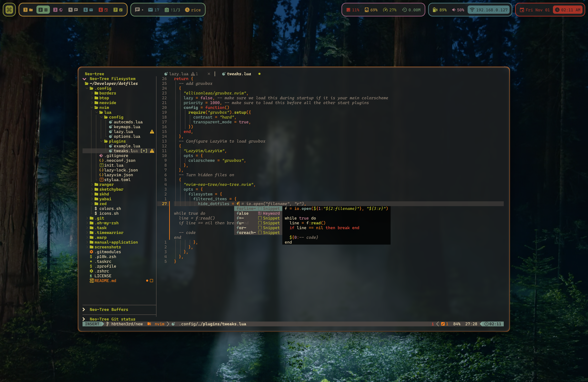
Task: Click the modified dot on tweaks.lua tab
Action: click(x=259, y=74)
